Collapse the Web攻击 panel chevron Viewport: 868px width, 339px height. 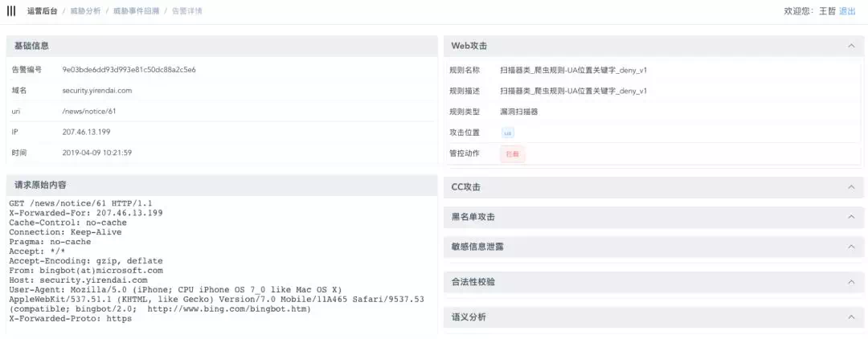click(851, 47)
